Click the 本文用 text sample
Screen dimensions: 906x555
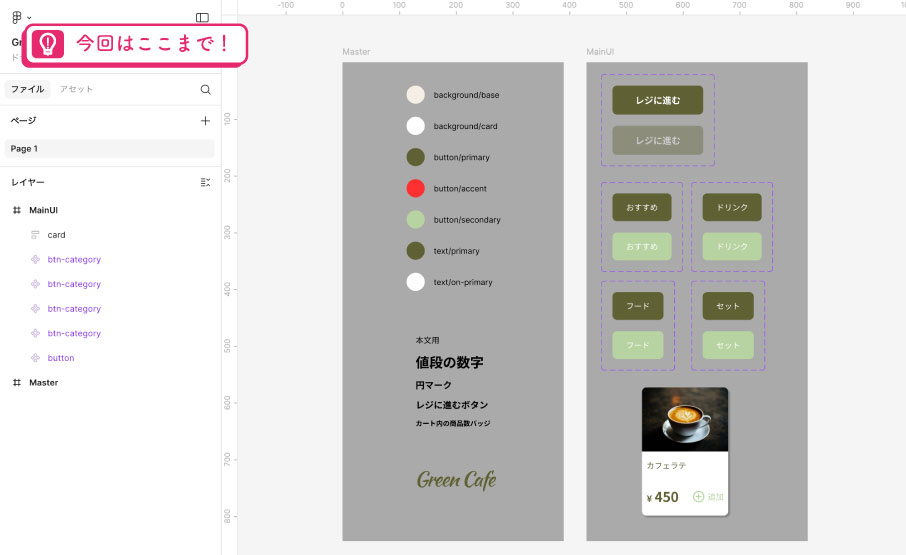pos(428,340)
